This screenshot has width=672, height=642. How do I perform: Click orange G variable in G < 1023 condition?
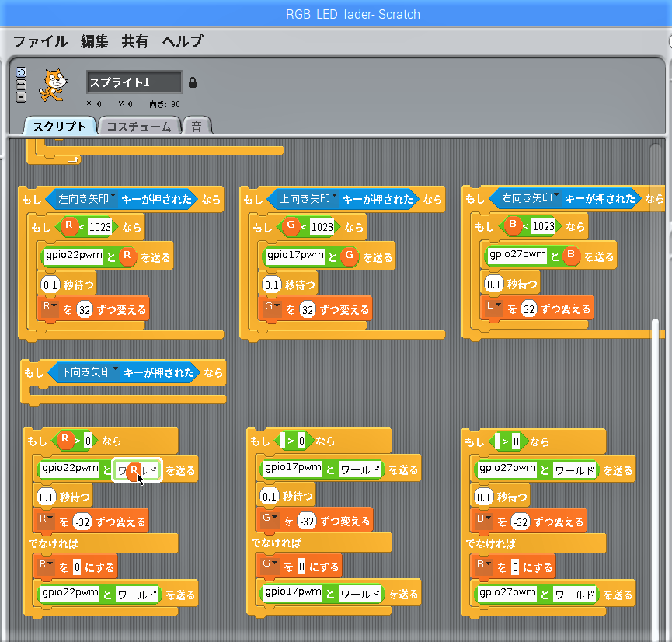pos(291,226)
